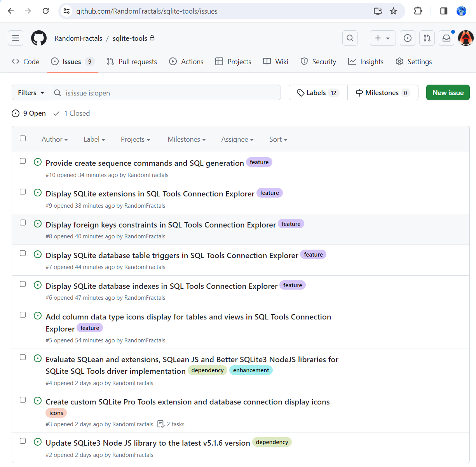Check the box for database indexes issue #6
The image size is (476, 467).
(x=23, y=284)
